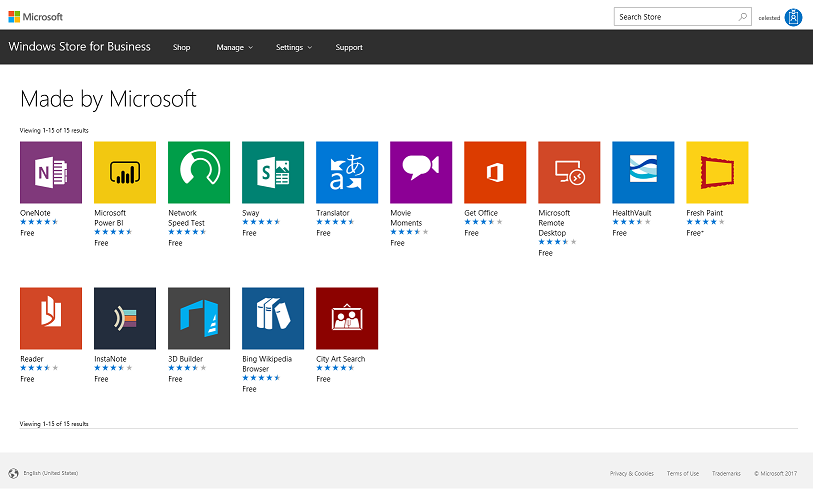The height and width of the screenshot is (501, 813).
Task: Click the Fresh Paint name text
Action: point(705,213)
